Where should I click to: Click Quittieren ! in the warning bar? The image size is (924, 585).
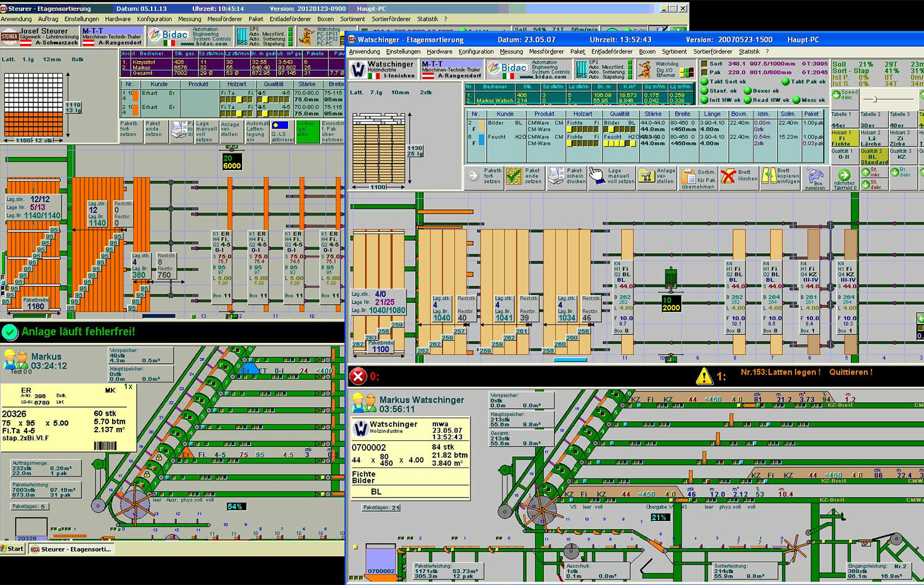(x=851, y=372)
